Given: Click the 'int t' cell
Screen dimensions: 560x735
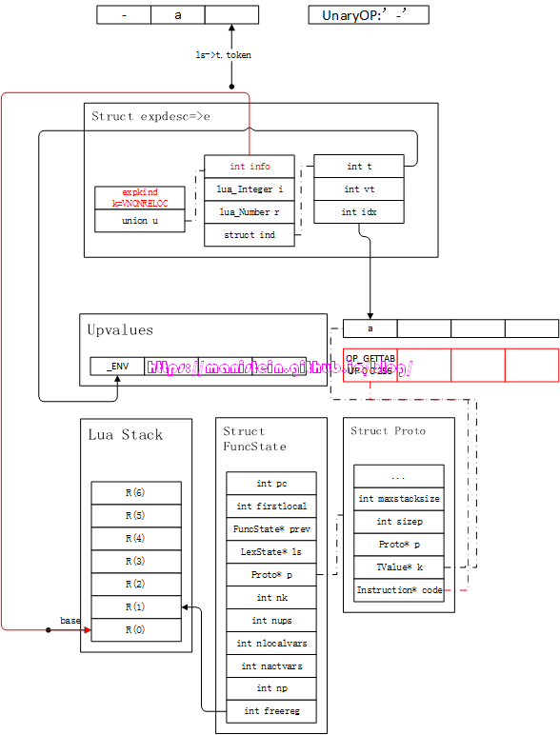Looking at the screenshot, I should click(x=359, y=167).
